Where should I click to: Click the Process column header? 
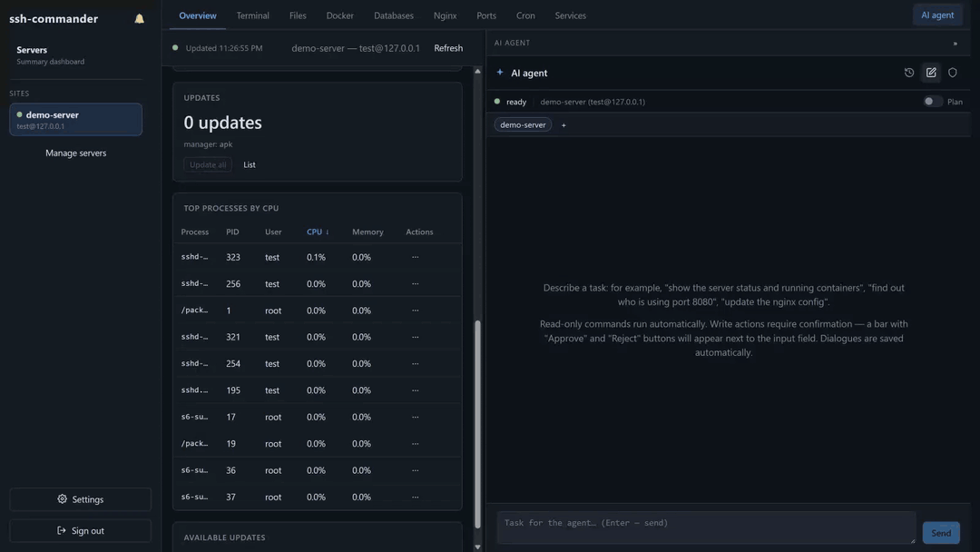pyautogui.click(x=195, y=232)
